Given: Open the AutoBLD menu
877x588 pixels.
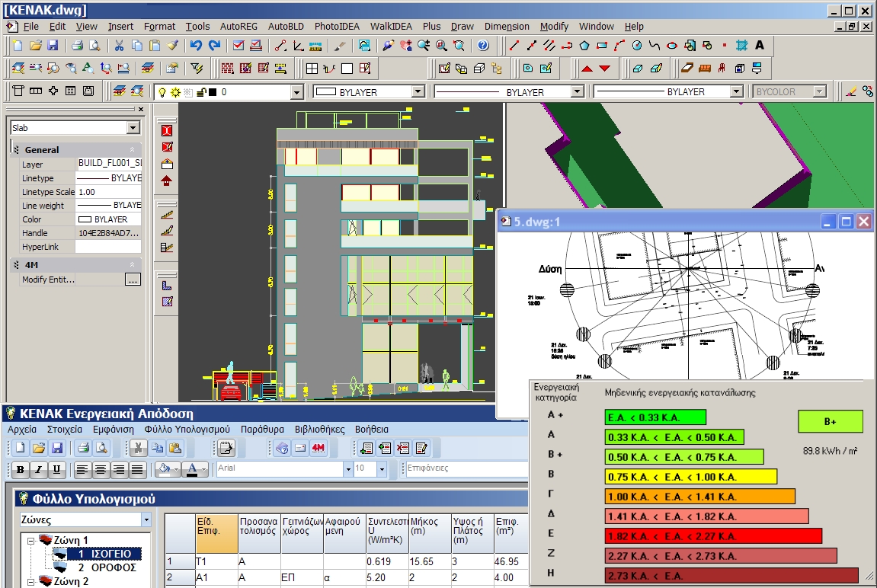Looking at the screenshot, I should [286, 26].
